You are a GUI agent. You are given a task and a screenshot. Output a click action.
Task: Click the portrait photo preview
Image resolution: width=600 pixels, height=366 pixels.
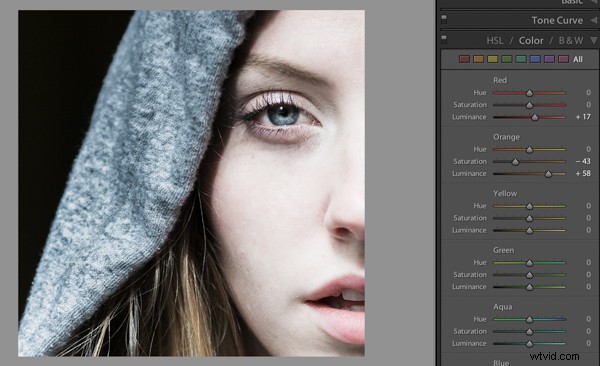tap(191, 183)
